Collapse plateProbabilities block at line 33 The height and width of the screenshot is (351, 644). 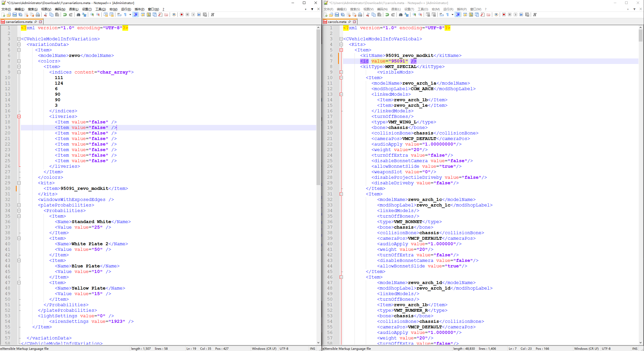(19, 205)
